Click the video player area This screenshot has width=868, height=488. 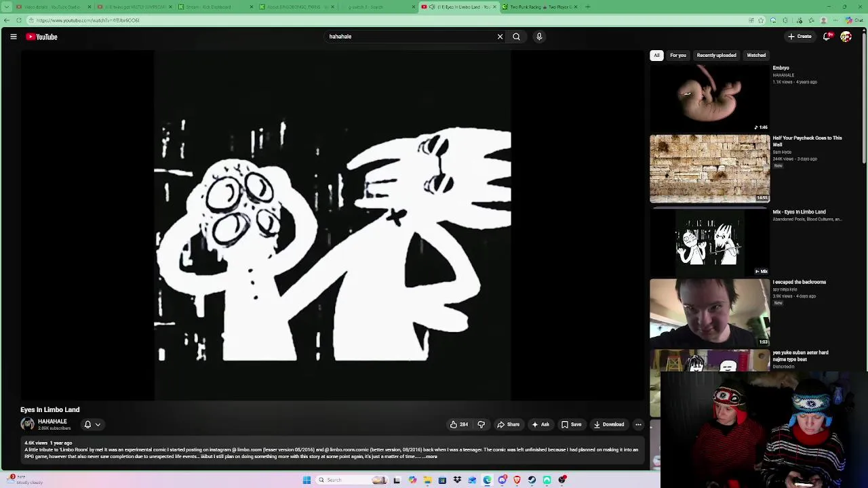coord(332,226)
